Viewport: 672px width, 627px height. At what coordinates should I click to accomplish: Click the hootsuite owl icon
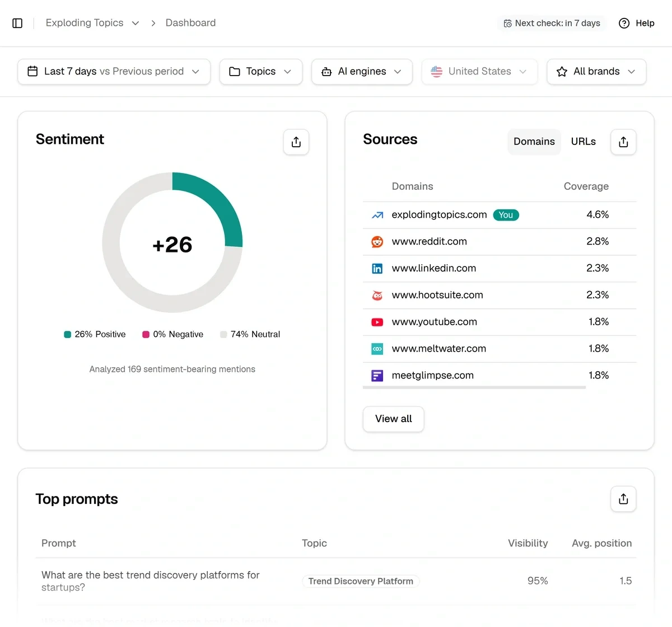(x=377, y=296)
